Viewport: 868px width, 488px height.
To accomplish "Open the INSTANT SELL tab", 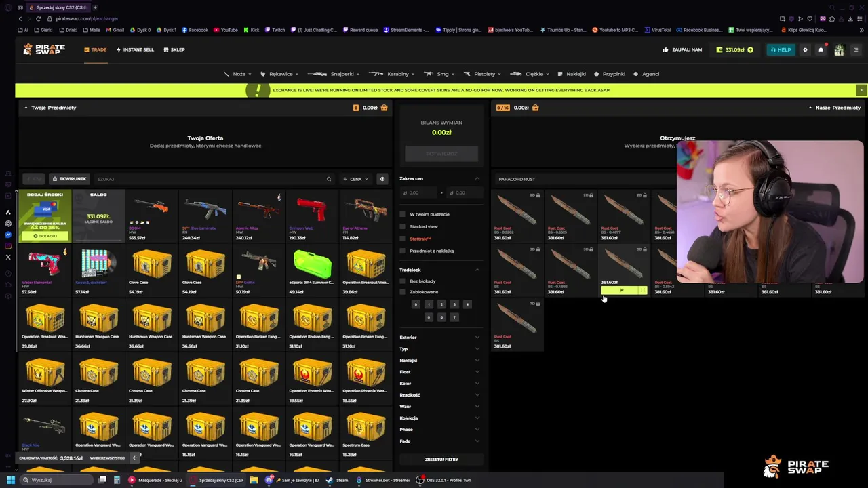I will pyautogui.click(x=135, y=49).
